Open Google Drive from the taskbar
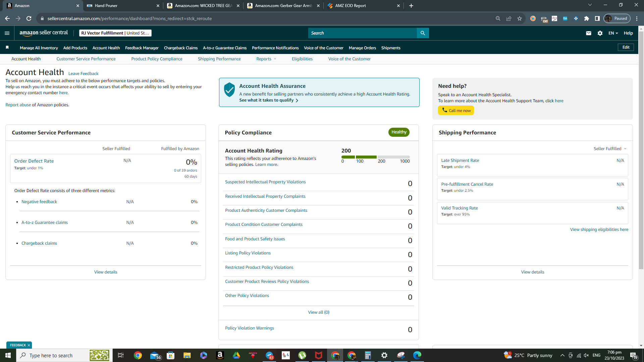Viewport: 644px width, 362px height. point(236,355)
